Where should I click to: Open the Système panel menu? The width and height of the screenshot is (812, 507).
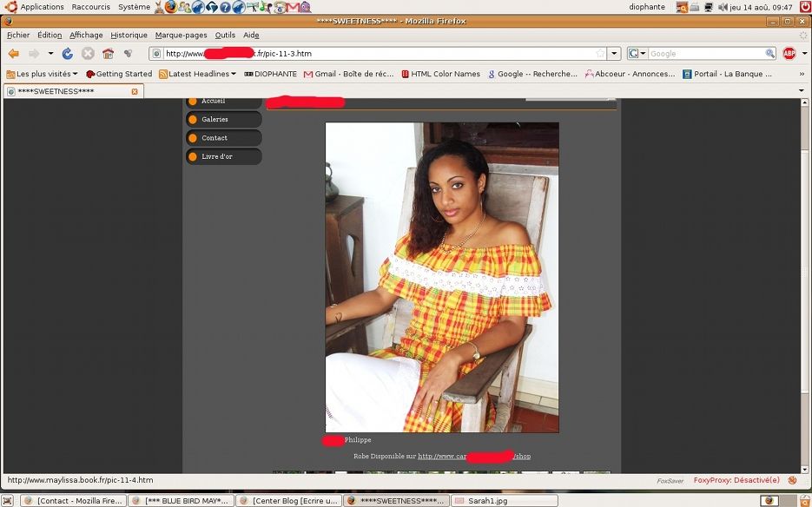click(x=134, y=7)
